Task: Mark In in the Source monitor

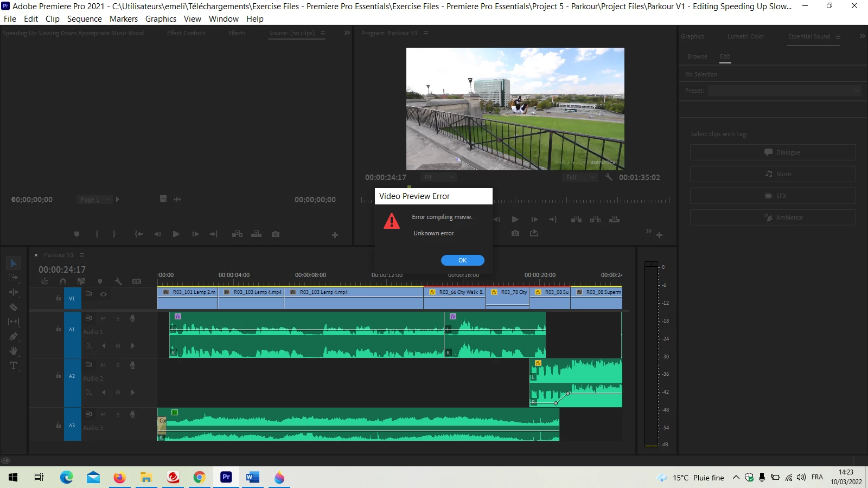Action: [97, 234]
